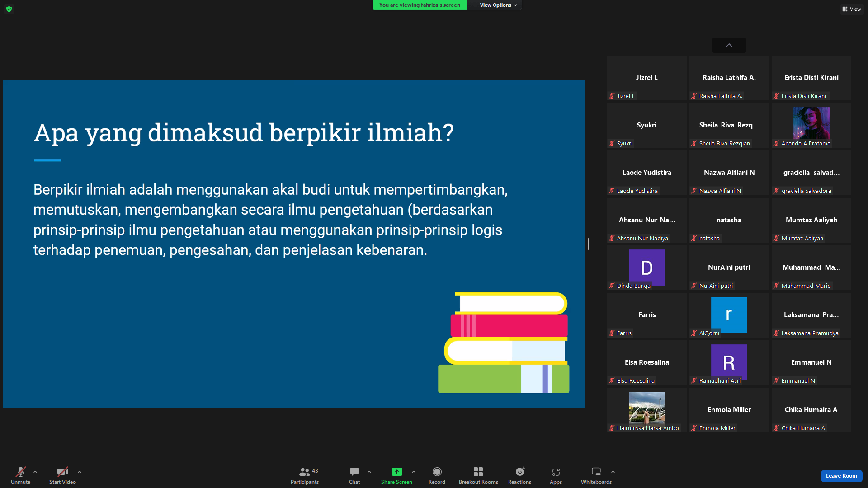Click muted mic icon beside Syukri label
The image size is (868, 488).
click(x=612, y=143)
